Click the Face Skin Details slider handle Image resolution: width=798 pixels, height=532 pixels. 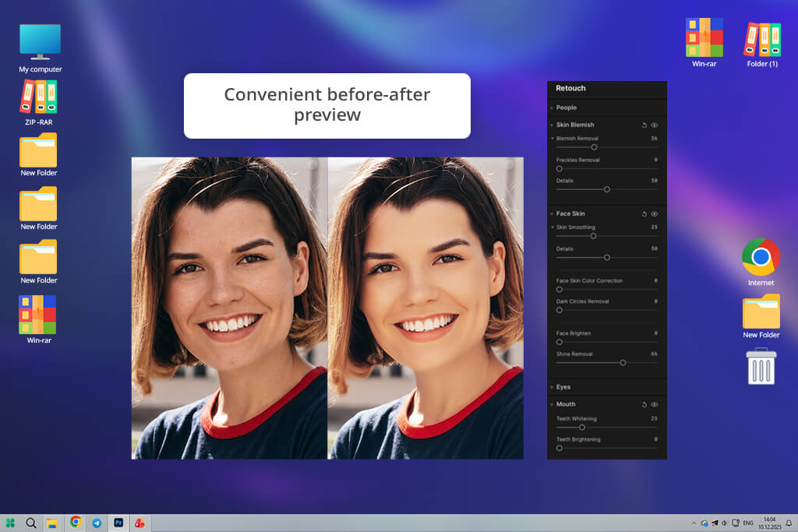pos(606,257)
